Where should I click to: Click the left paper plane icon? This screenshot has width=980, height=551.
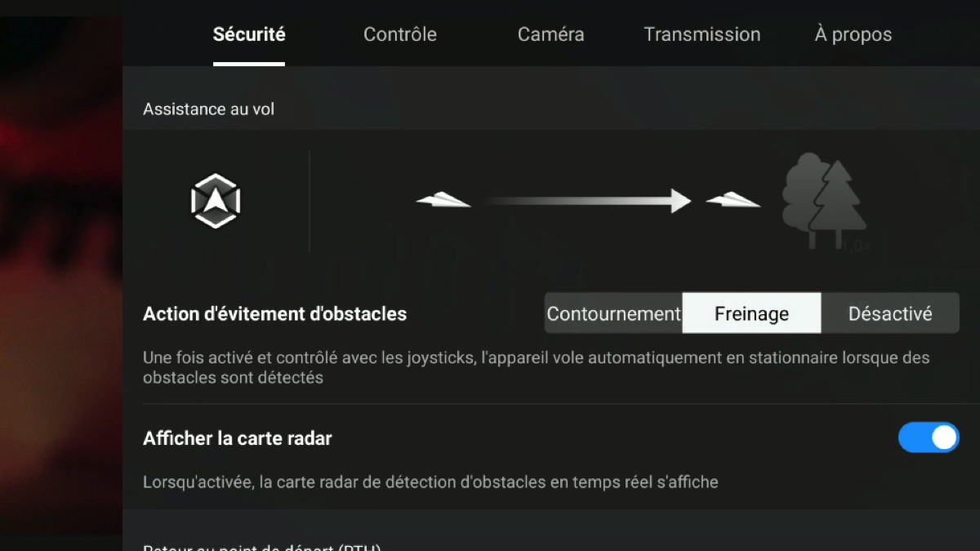coord(443,200)
